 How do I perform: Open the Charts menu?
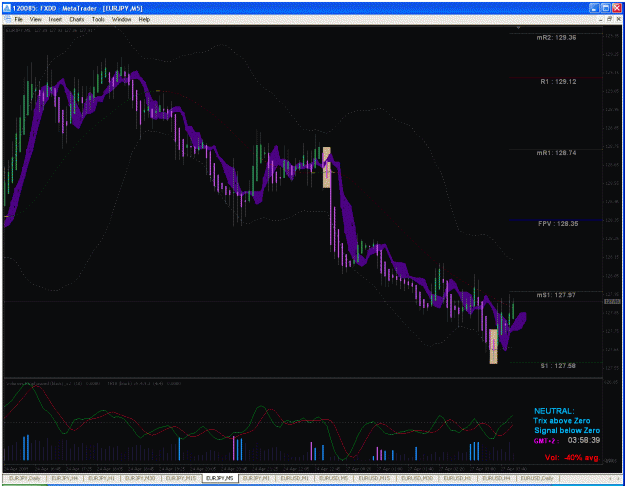pyautogui.click(x=77, y=19)
